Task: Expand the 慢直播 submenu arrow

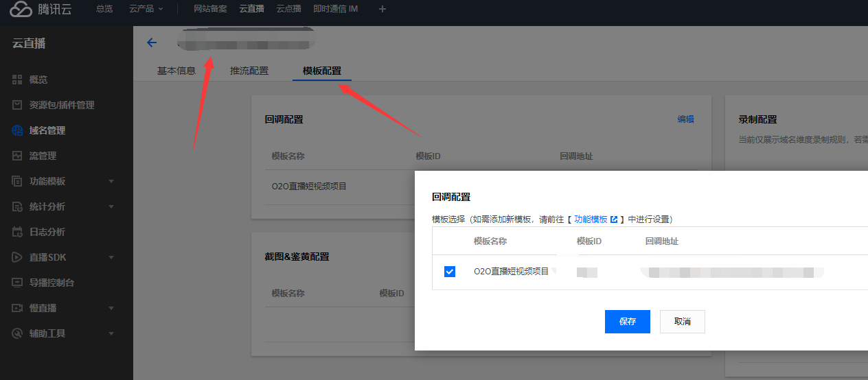Action: pos(111,309)
